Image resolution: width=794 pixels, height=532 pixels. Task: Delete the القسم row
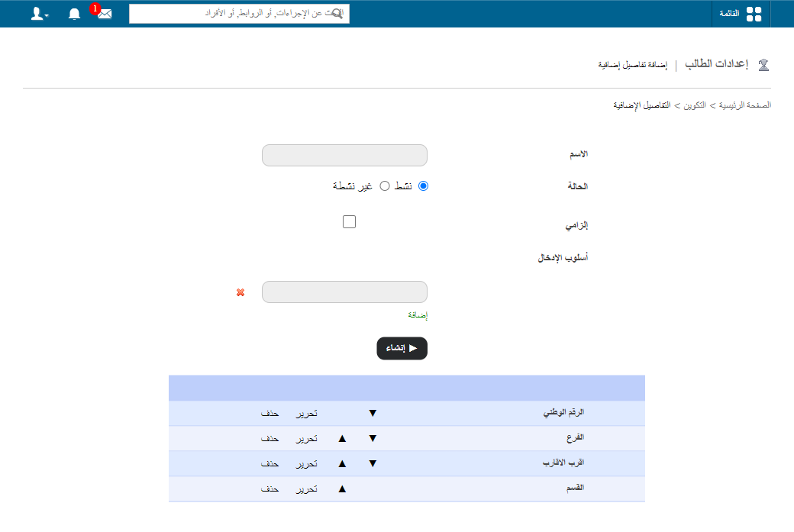tap(270, 489)
